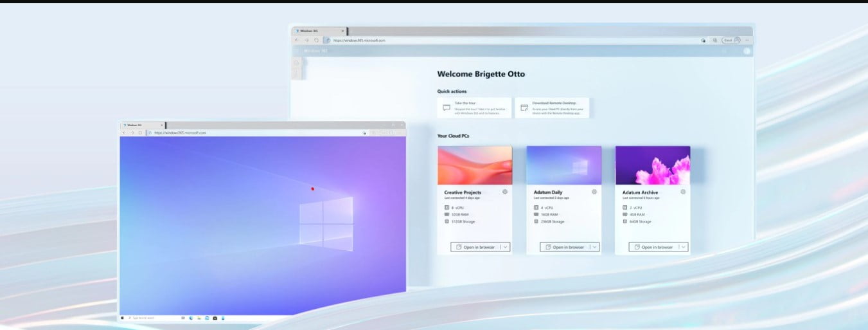The image size is (868, 330).
Task: Go back in rear browser window
Action: 297,40
